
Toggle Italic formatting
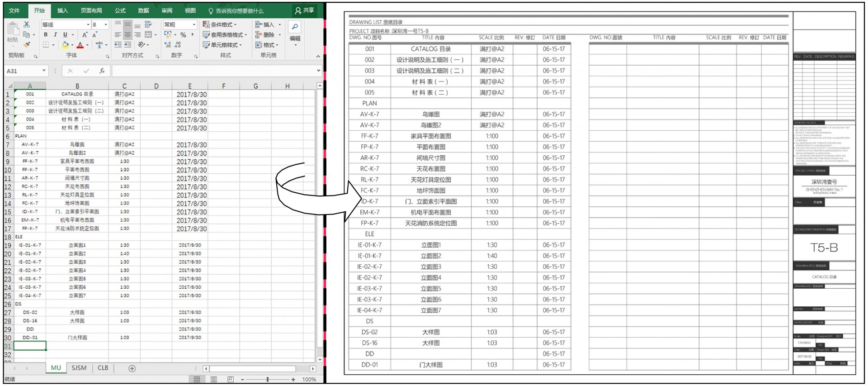55,35
